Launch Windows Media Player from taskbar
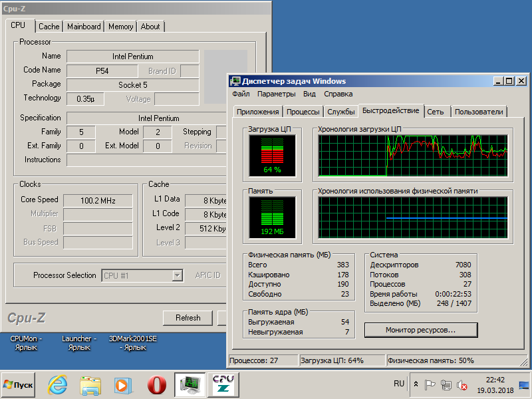 click(122, 384)
